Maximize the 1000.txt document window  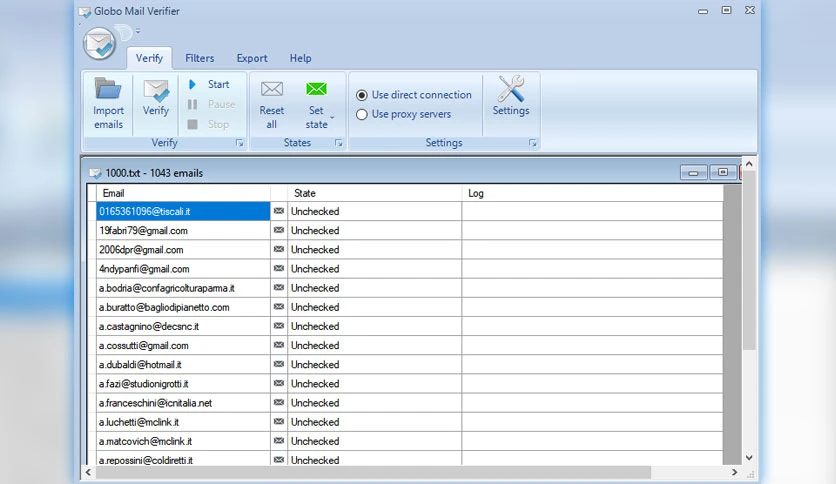(723, 173)
